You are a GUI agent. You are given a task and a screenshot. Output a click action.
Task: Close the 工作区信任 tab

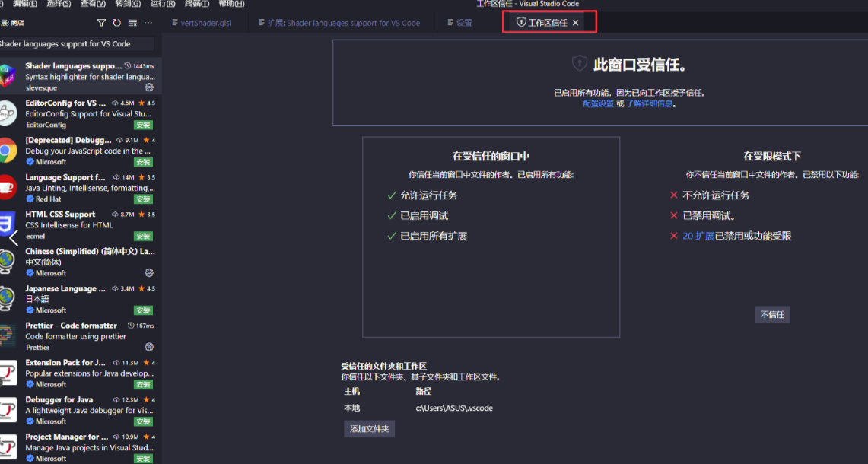point(576,23)
